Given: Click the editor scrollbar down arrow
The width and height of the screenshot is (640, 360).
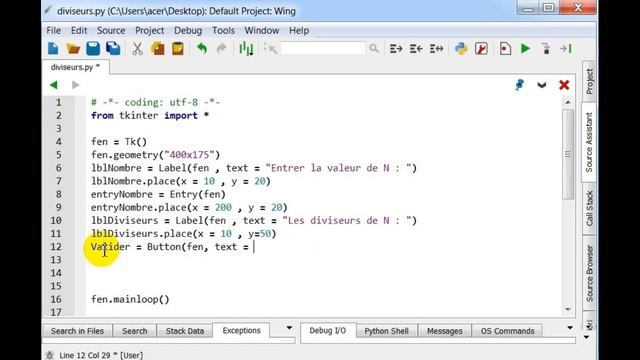Looking at the screenshot, I should coord(568,309).
